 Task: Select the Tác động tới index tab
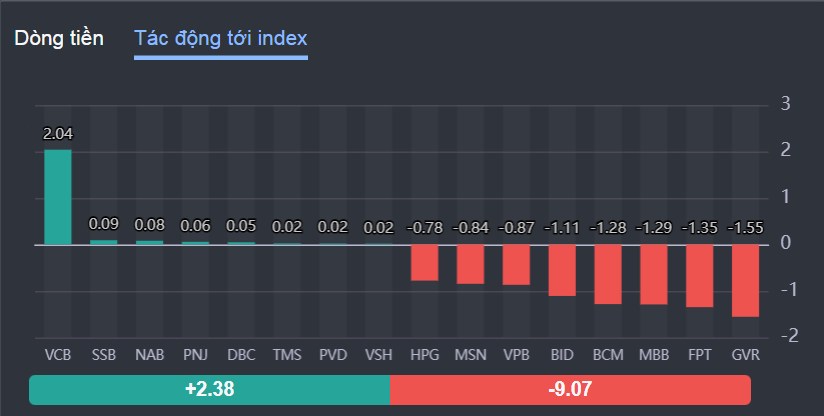click(x=221, y=38)
